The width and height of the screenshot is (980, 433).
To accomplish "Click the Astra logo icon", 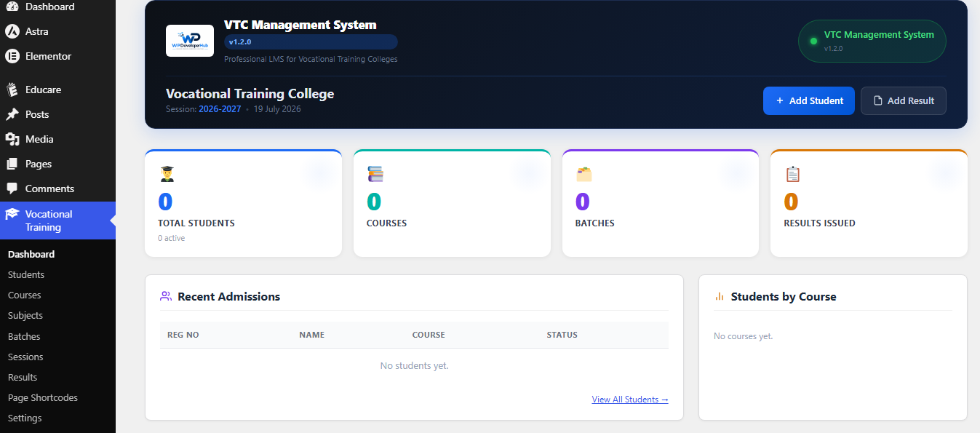I will coord(12,31).
